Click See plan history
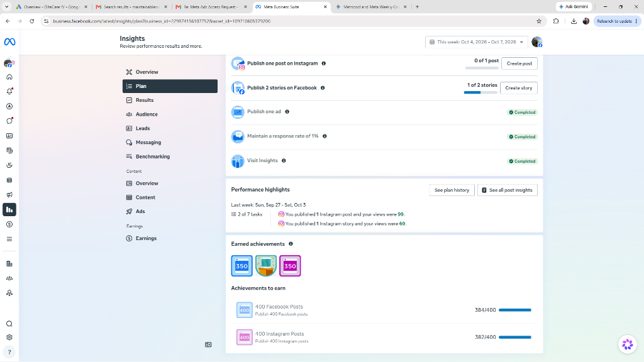Image resolution: width=644 pixels, height=362 pixels. click(452, 190)
